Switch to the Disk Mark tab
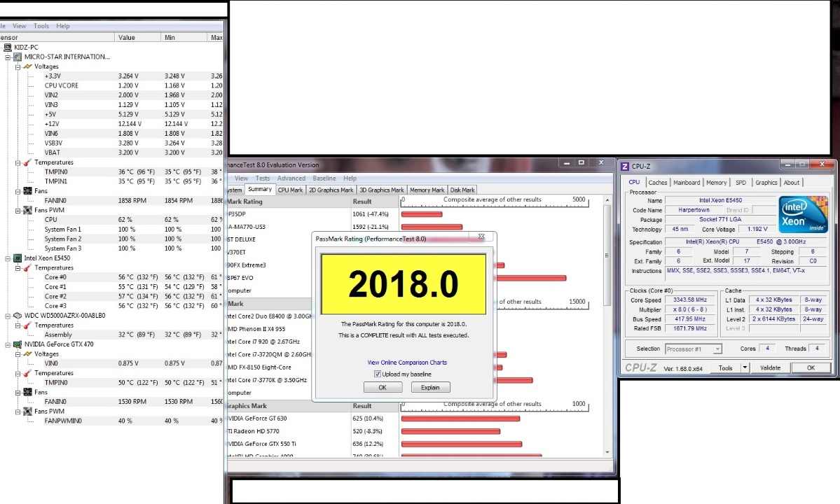 pyautogui.click(x=462, y=190)
